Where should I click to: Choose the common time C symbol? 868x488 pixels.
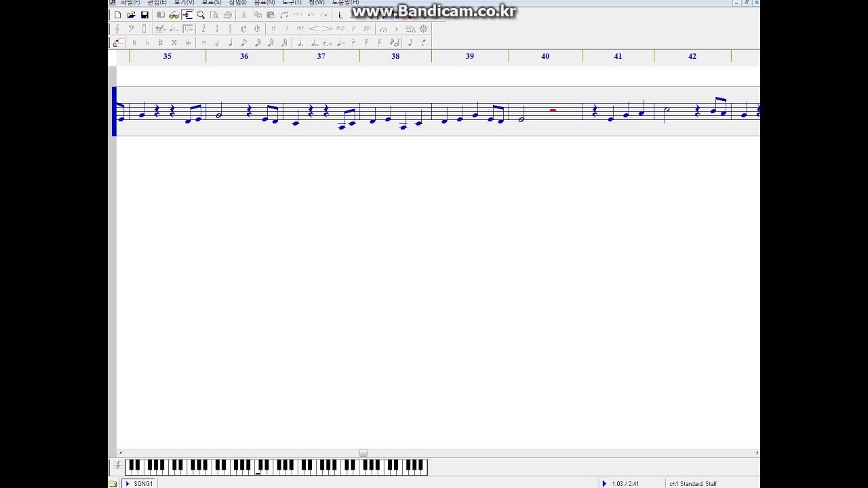click(x=243, y=28)
